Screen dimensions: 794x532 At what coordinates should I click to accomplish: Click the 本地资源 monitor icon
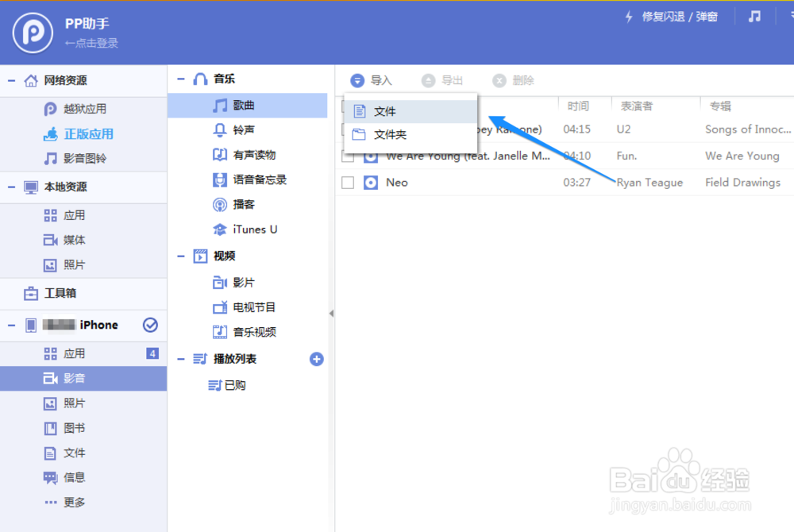click(31, 187)
